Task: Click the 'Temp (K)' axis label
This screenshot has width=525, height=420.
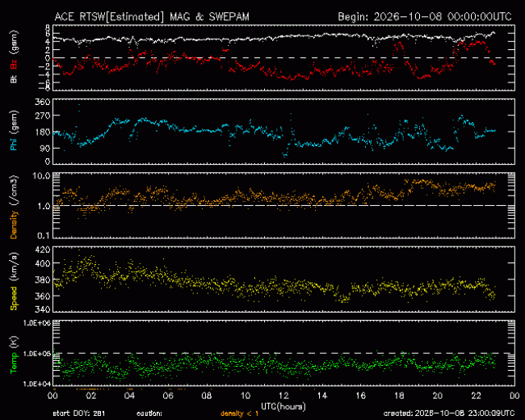Action: (14, 355)
